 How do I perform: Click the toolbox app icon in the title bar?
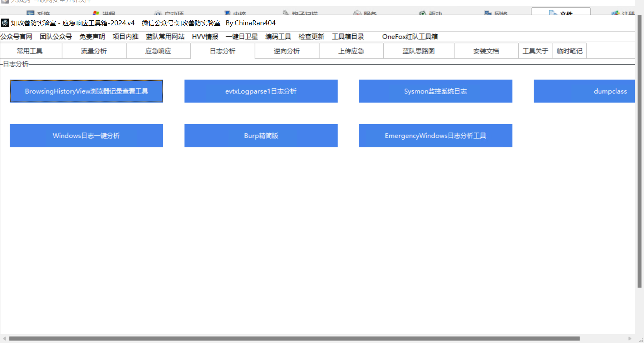[x=5, y=23]
